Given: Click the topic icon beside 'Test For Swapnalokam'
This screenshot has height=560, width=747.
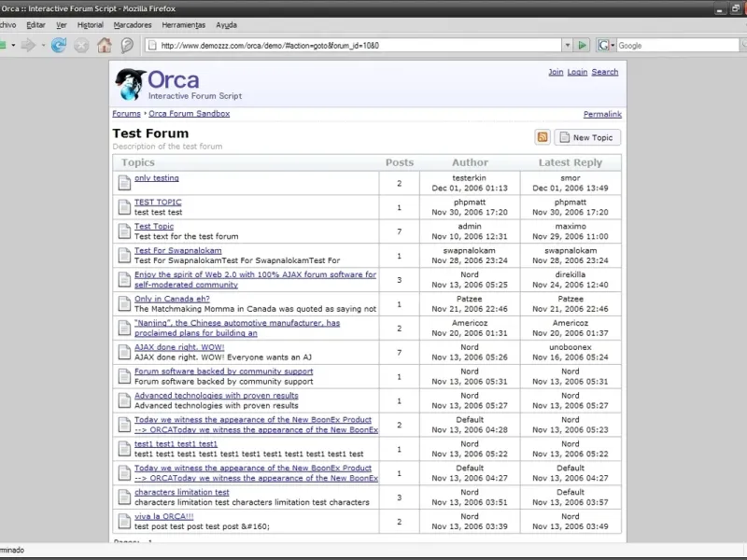Looking at the screenshot, I should click(124, 255).
